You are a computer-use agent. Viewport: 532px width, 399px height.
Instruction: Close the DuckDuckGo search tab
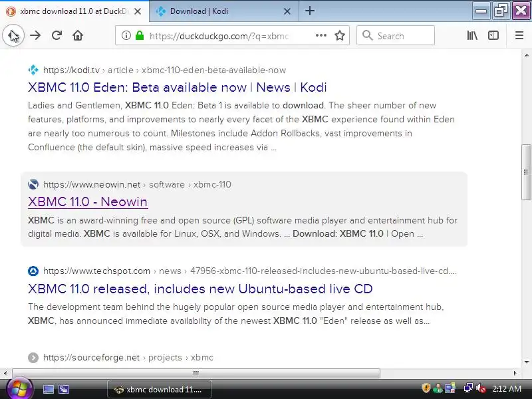138,11
